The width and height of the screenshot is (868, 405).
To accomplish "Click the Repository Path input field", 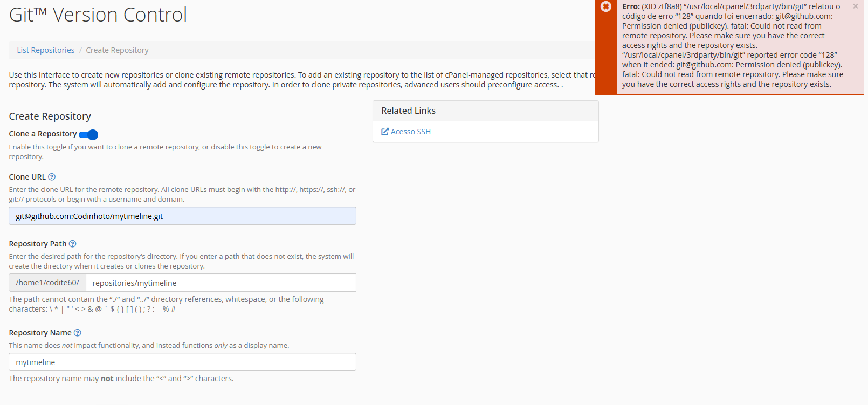I will tap(221, 283).
